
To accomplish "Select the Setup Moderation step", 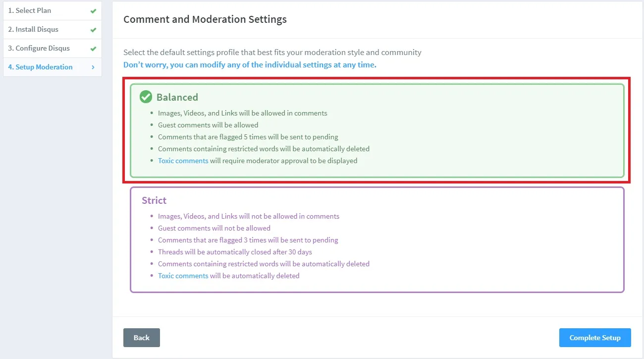I will click(42, 66).
